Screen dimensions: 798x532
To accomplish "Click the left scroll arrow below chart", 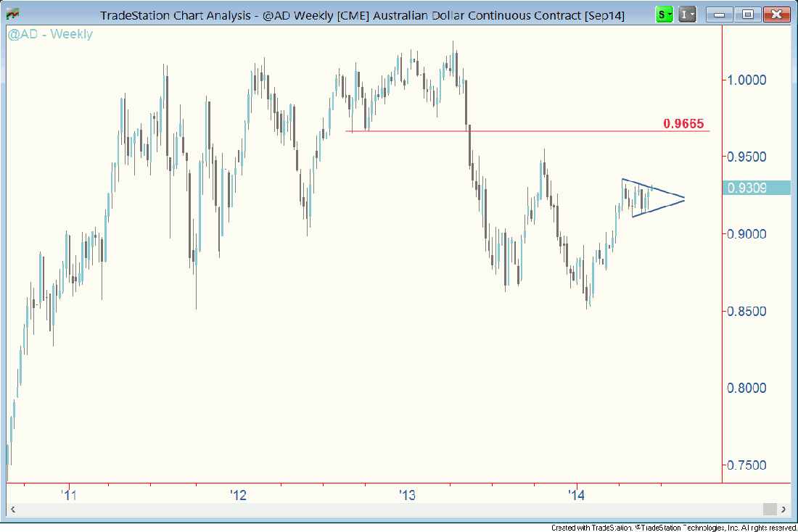I will pyautogui.click(x=12, y=510).
